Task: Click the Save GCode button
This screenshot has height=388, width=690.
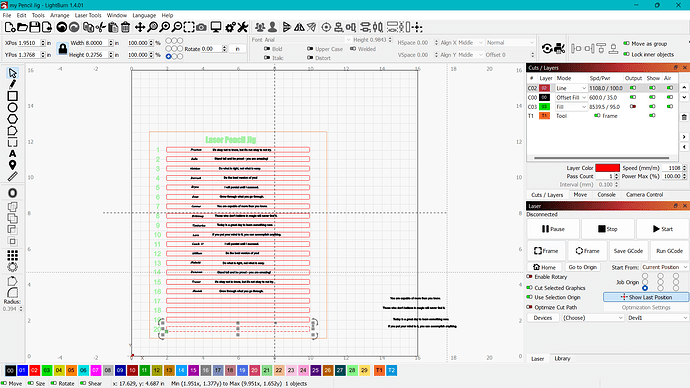Action: [628, 251]
